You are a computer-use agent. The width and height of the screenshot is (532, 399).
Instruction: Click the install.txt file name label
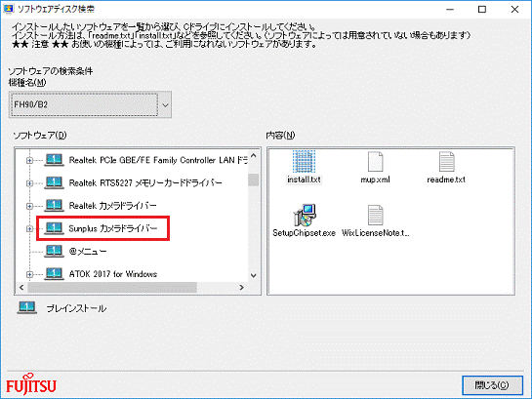304,180
